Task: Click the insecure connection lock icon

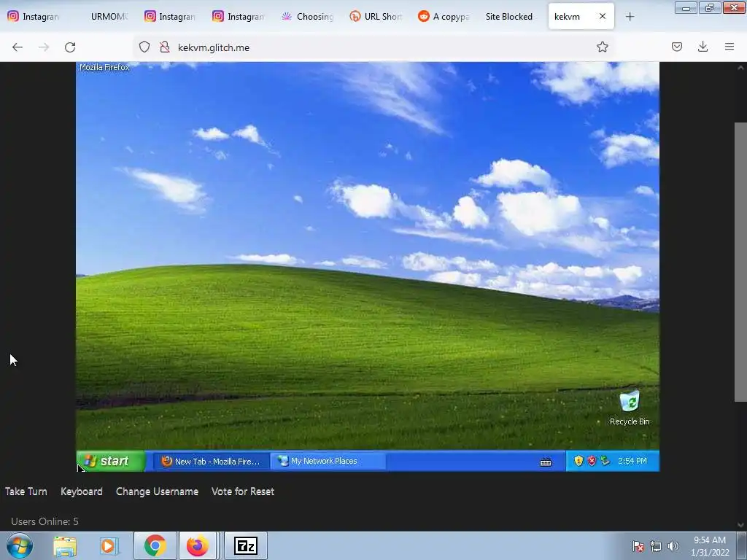Action: click(x=165, y=47)
